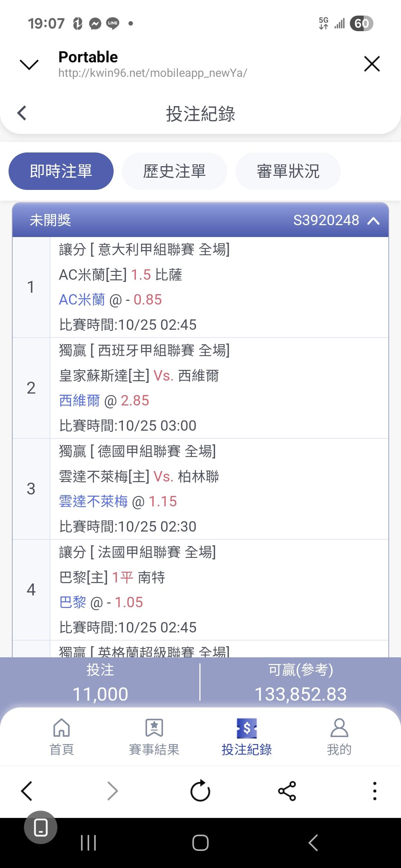401x868 pixels.
Task: Close the Portable in-app browser
Action: (x=372, y=64)
